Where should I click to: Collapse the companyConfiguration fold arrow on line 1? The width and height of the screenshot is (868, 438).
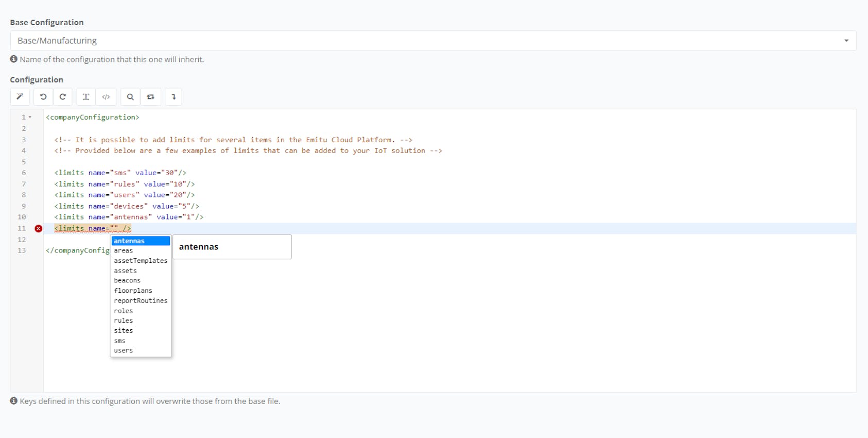(30, 117)
